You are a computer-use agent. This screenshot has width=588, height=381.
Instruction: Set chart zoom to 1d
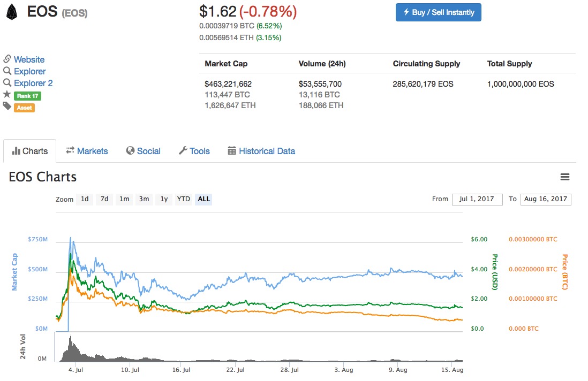click(x=85, y=199)
